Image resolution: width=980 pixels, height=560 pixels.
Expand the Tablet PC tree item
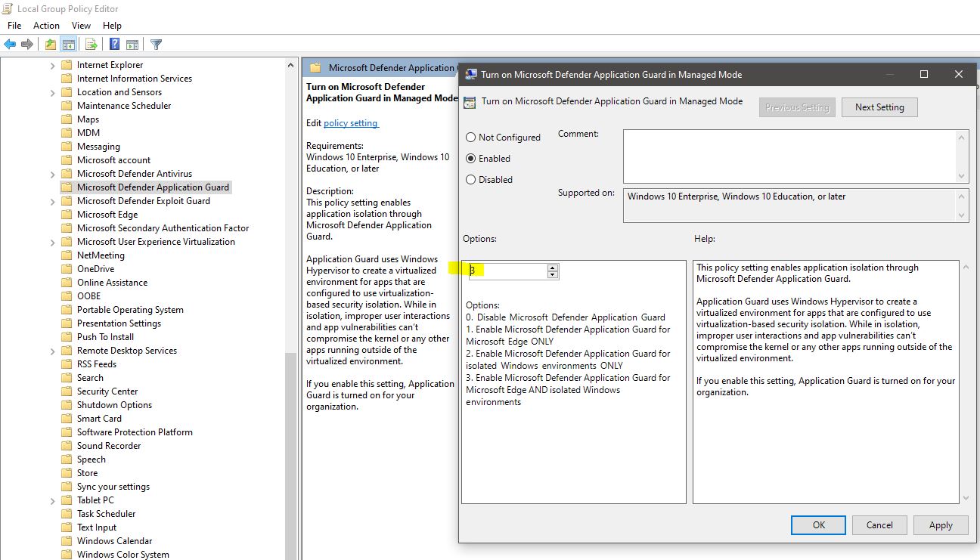coord(52,500)
